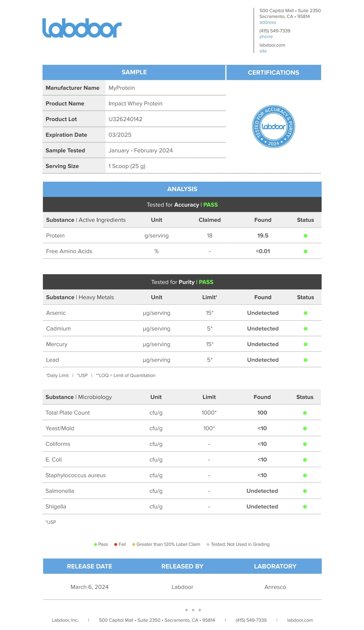
Task: Click the Anresco laboratory name
Action: (275, 587)
